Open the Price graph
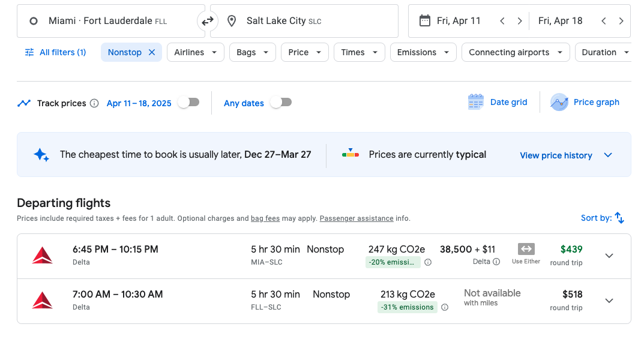This screenshot has height=339, width=644. pos(585,102)
